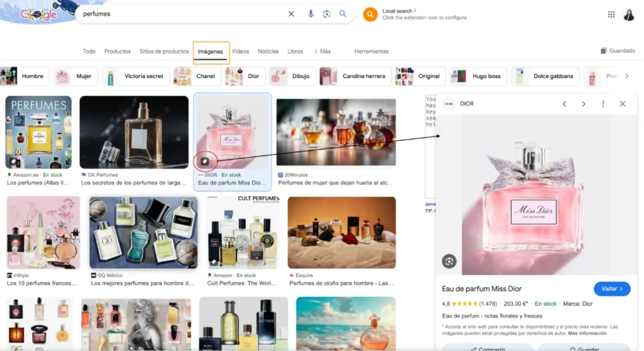Screen dimensions: 644x351
Task: Open the GQ México perfumes thumbnail
Action: pos(143,233)
